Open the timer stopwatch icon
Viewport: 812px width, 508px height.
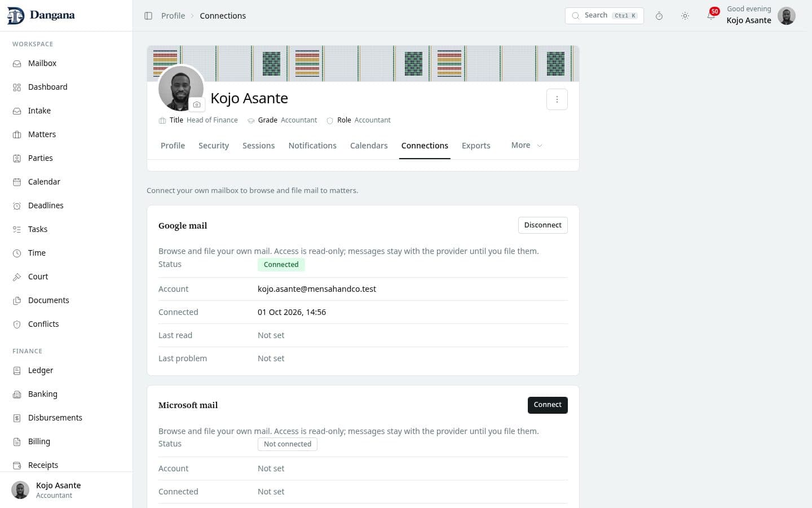(x=659, y=16)
